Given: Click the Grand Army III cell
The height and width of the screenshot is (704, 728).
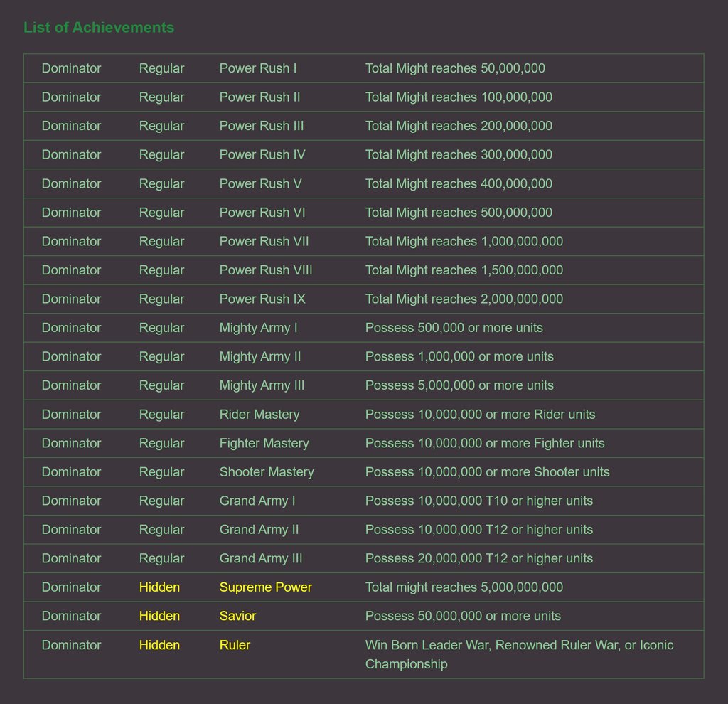Looking at the screenshot, I should [x=261, y=559].
